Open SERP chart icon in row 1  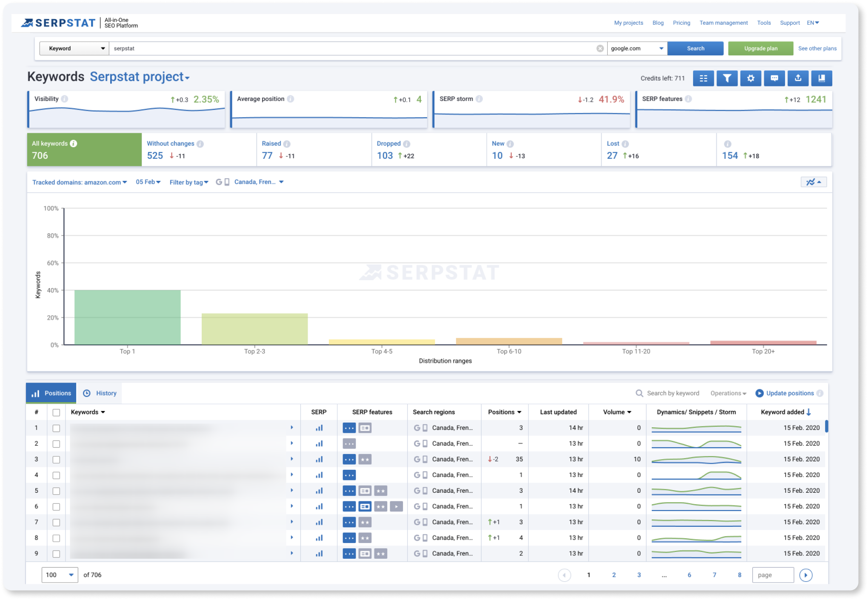coord(319,428)
